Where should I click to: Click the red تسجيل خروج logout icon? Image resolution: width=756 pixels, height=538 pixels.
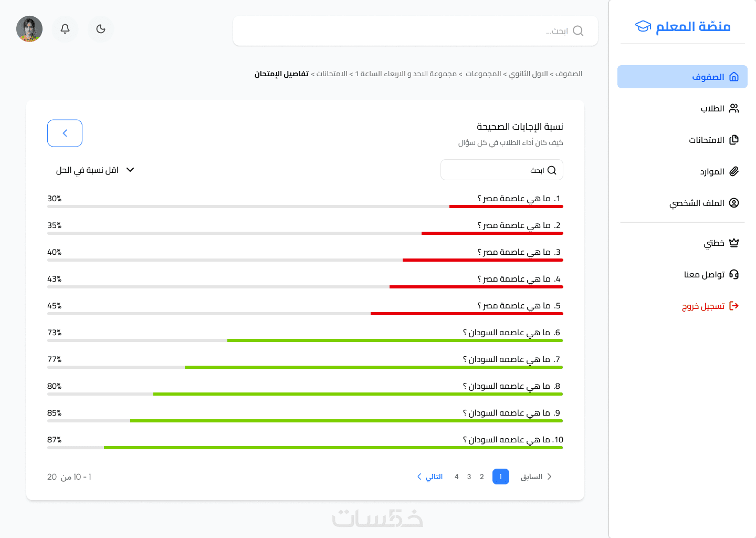tap(734, 306)
